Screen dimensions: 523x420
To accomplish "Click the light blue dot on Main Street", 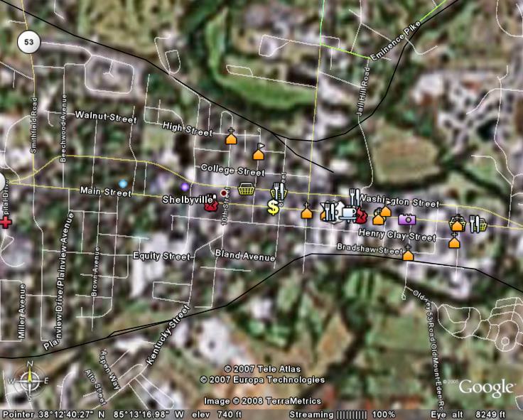I will click(123, 184).
